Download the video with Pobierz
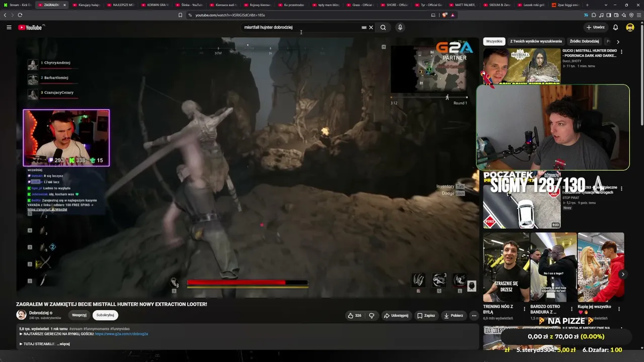This screenshot has width=644, height=362. 453,316
